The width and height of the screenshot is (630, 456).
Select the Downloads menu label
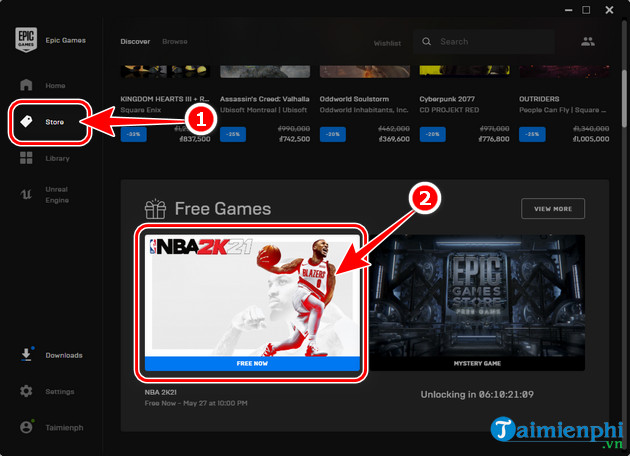[64, 355]
